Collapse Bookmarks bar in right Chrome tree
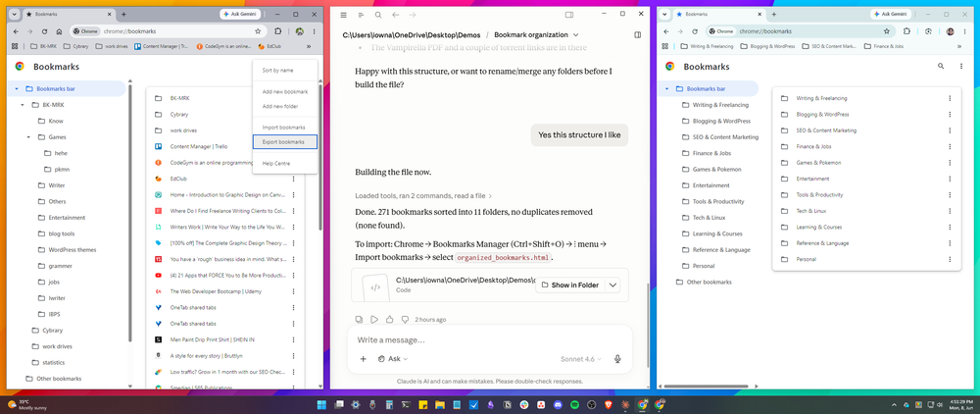 666,89
